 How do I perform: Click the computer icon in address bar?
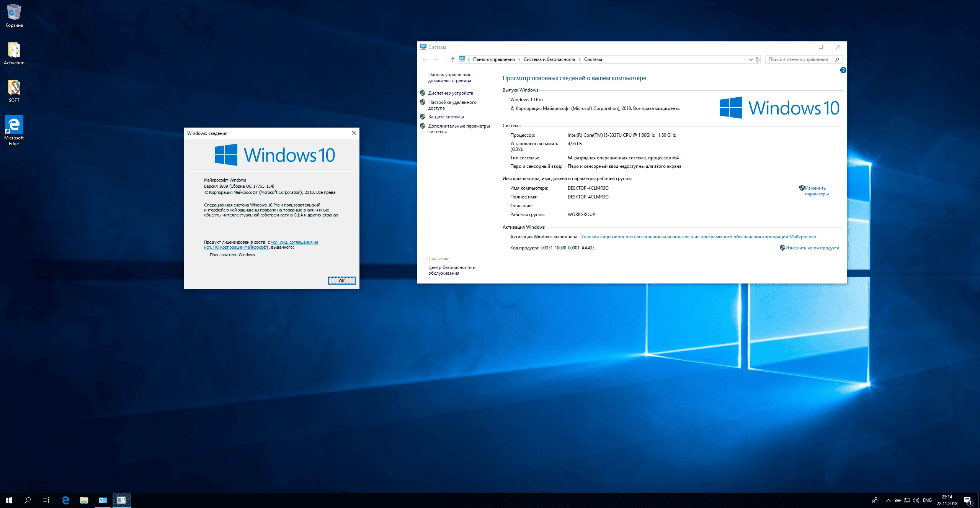coord(462,59)
